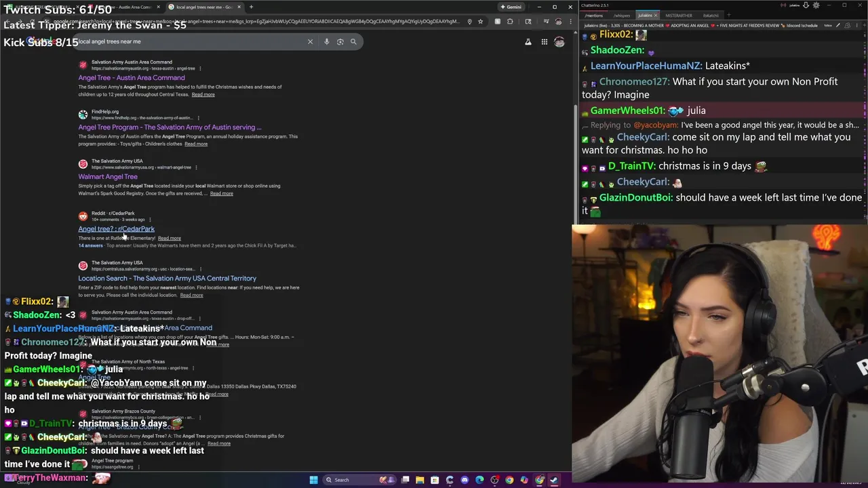
Task: Close the local angel trees tab
Action: tap(239, 7)
